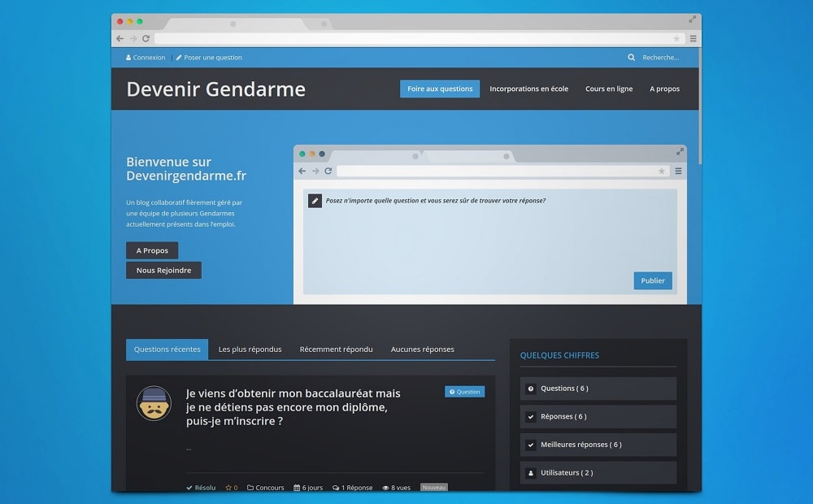Click inner mockup browser reload icon
Screen dimensions: 813x504
click(328, 171)
